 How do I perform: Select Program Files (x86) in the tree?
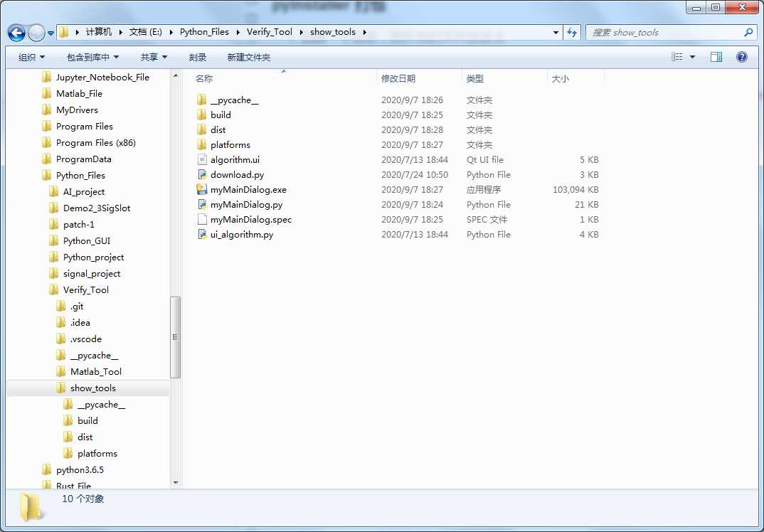click(x=95, y=143)
